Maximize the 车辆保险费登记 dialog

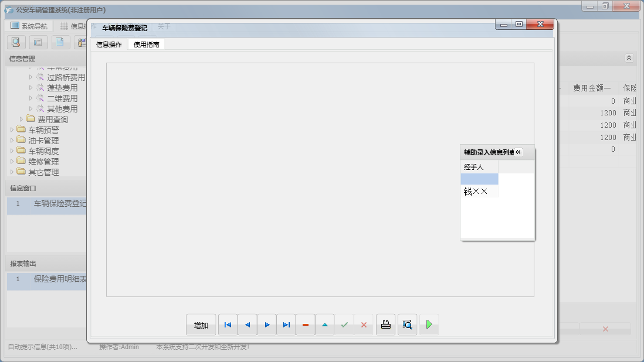(519, 24)
